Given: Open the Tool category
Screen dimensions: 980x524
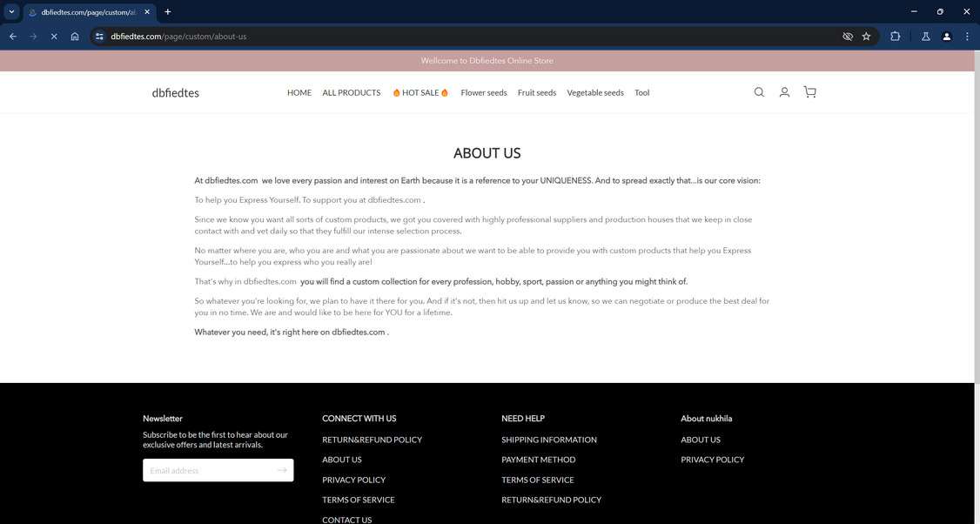Looking at the screenshot, I should 642,92.
